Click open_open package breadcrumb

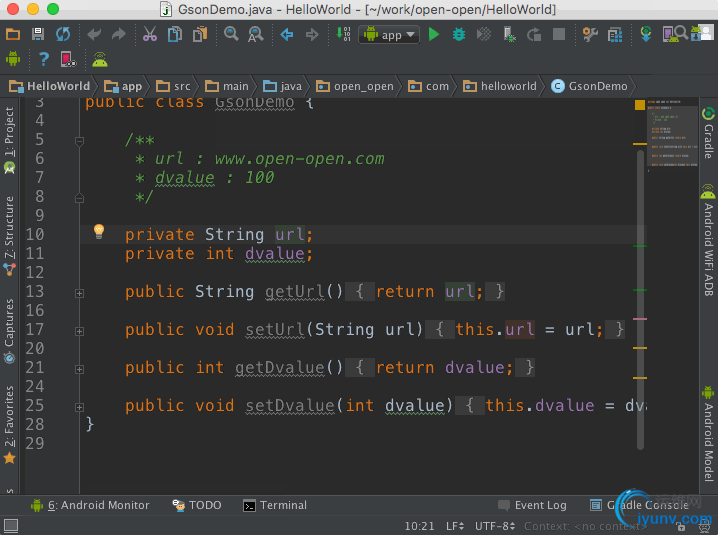[x=354, y=86]
